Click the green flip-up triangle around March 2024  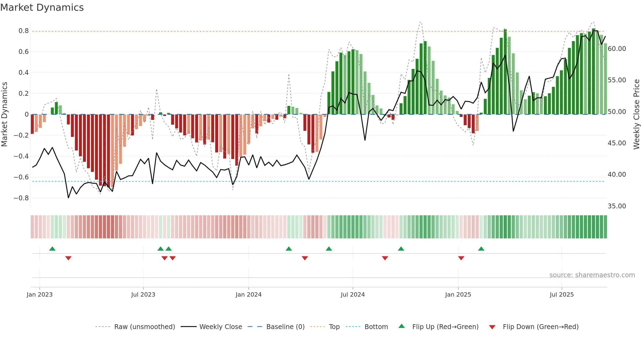(x=289, y=249)
